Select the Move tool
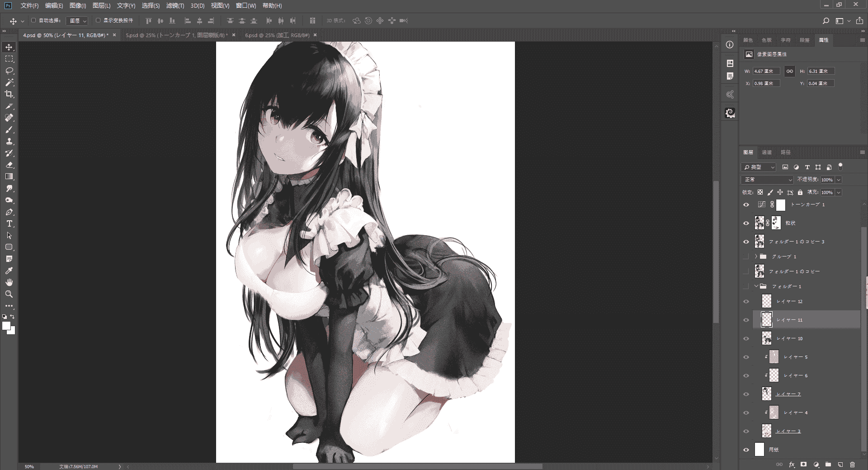This screenshot has width=868, height=470. (x=9, y=47)
